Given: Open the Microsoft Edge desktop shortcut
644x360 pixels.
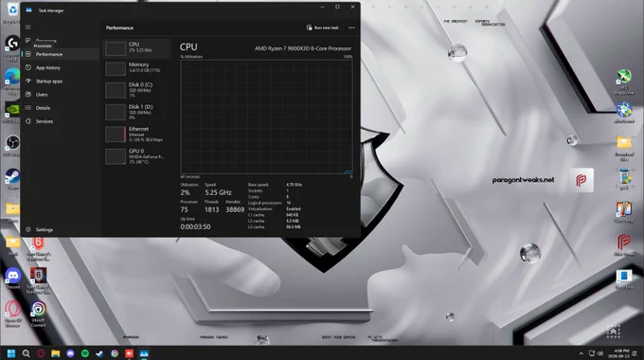Looking at the screenshot, I should tap(11, 81).
